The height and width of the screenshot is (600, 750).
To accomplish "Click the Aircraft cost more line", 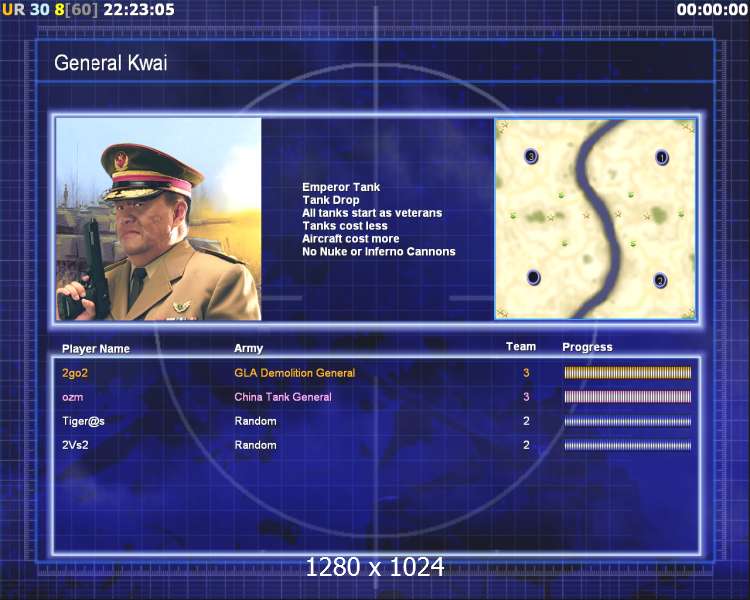I will click(x=351, y=239).
